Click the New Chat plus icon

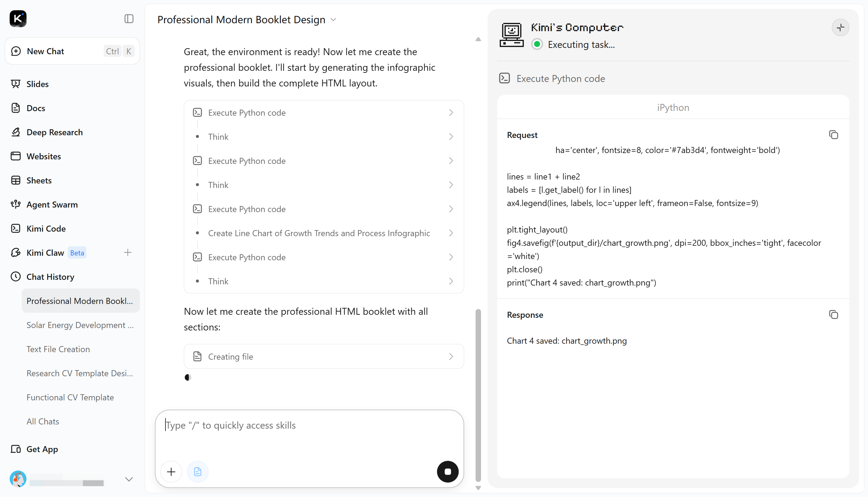click(x=16, y=51)
